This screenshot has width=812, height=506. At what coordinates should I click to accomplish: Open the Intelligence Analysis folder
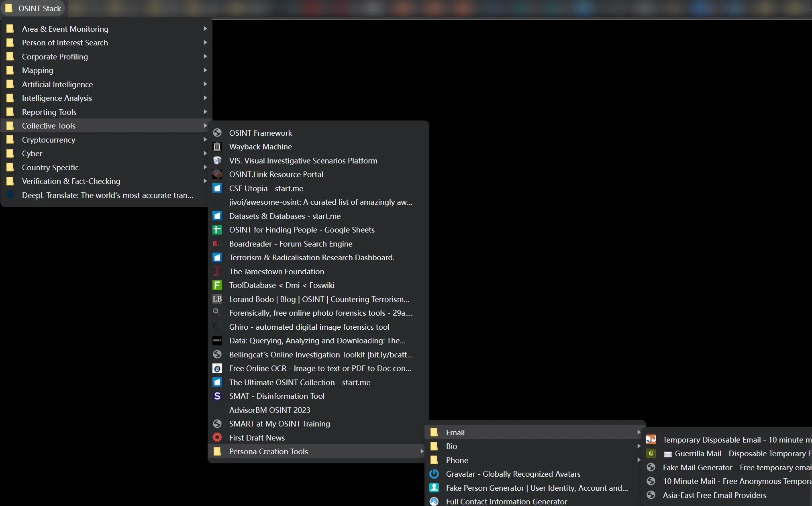[x=106, y=98]
